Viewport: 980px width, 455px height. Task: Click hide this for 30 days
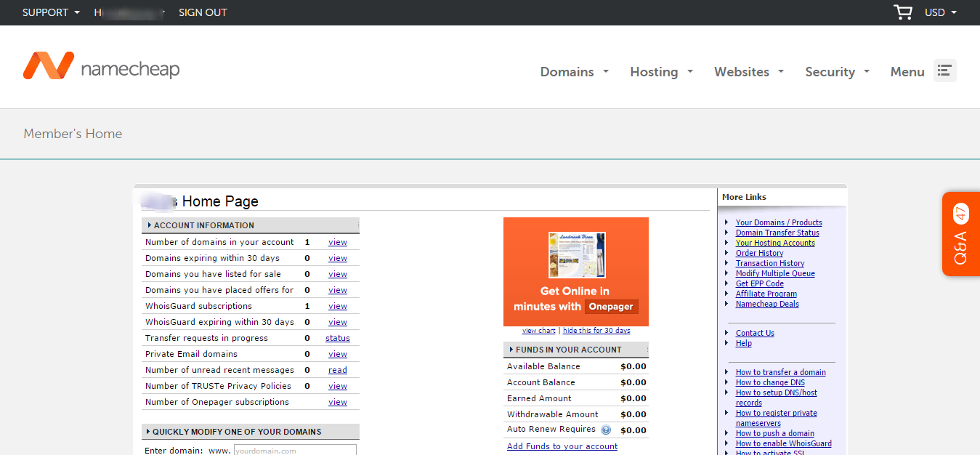(x=596, y=331)
